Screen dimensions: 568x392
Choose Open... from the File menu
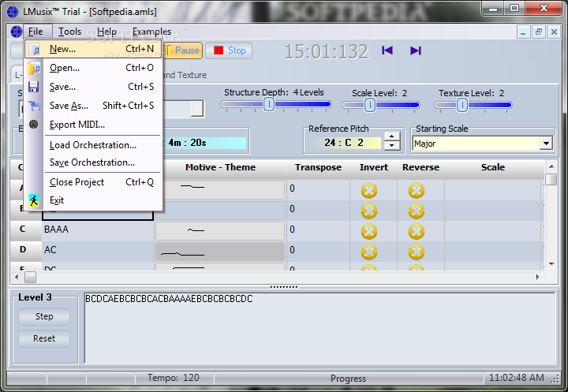pos(93,68)
